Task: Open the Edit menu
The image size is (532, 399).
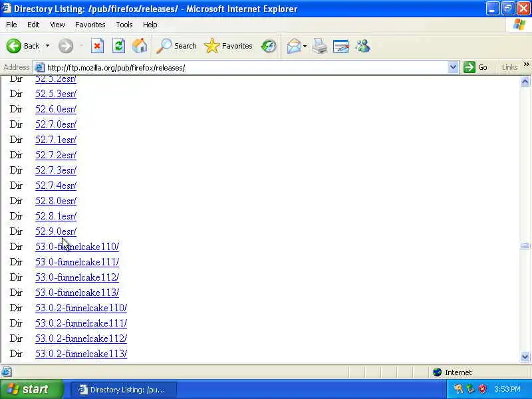Action: 33,25
